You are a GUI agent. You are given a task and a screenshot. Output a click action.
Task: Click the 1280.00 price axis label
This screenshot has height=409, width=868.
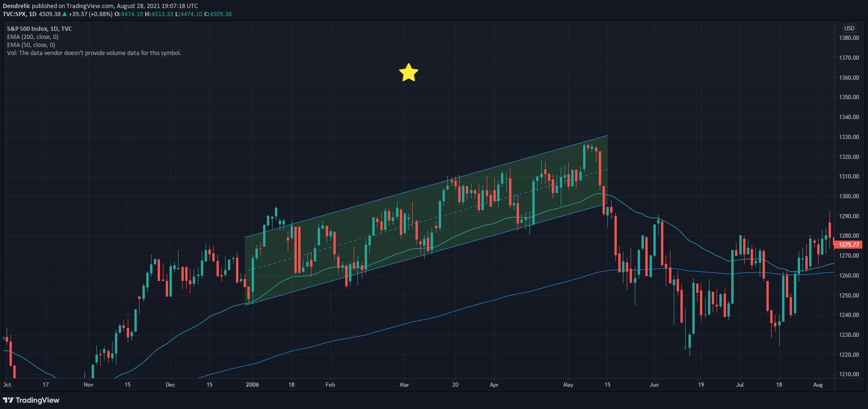tap(849, 236)
